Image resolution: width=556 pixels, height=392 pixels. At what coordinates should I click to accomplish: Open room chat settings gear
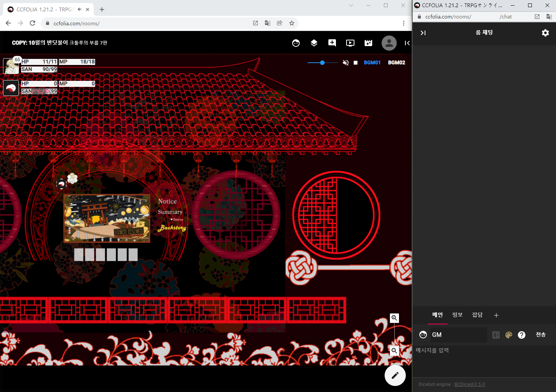[545, 33]
